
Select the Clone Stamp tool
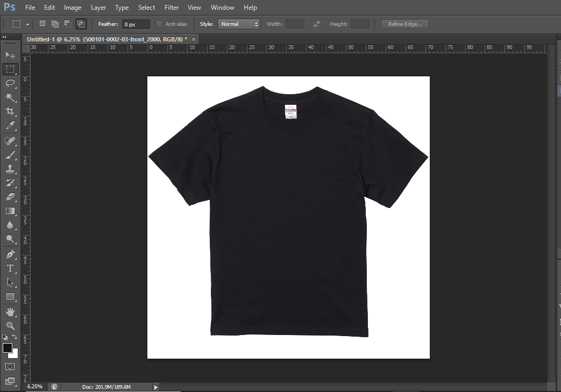point(10,168)
